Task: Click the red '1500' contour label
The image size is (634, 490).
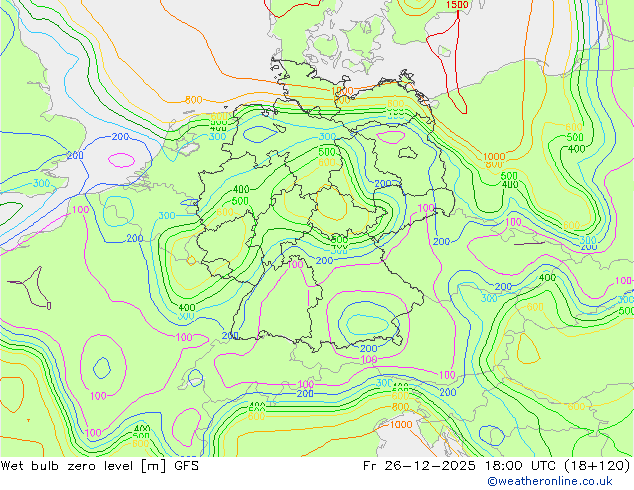Action: [457, 5]
